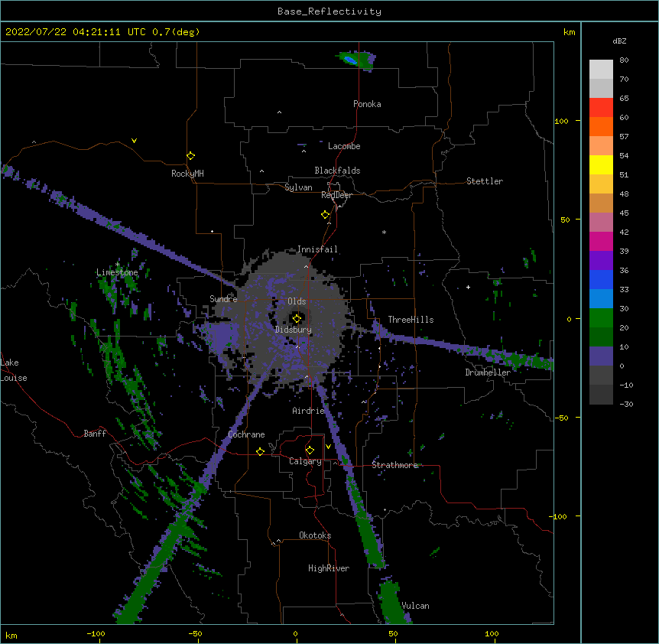659x644 pixels.
Task: Click the km unit label at top right
Action: (569, 32)
